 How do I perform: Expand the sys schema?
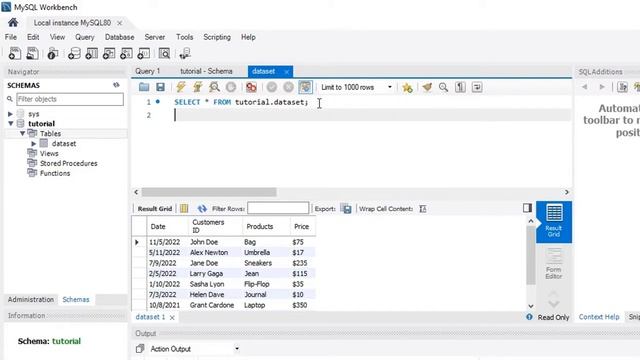(11, 114)
